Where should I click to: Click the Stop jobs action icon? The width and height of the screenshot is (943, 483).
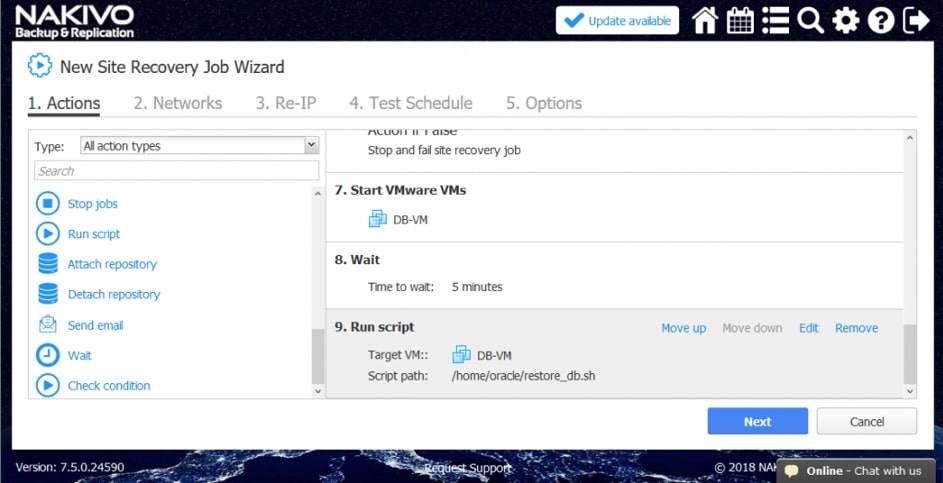[x=48, y=204]
